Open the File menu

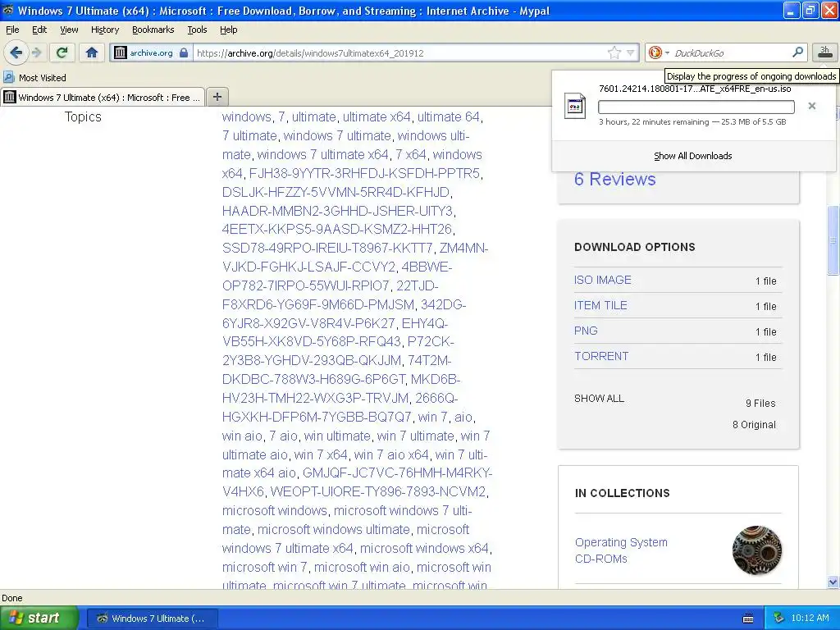(12, 30)
